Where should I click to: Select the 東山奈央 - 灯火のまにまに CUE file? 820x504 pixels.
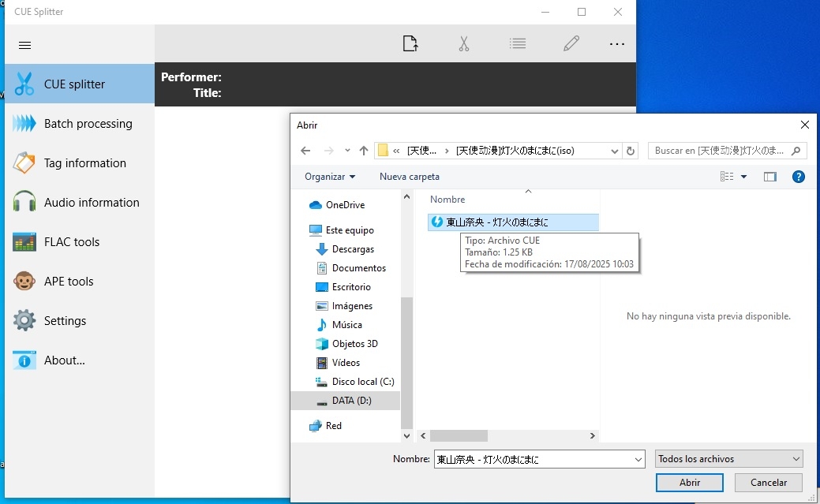coord(513,222)
